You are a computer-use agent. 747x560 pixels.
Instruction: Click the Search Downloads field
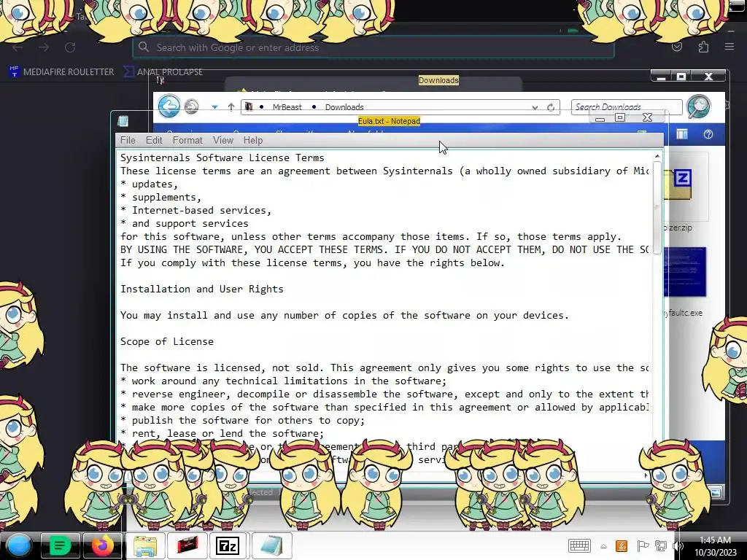[627, 107]
